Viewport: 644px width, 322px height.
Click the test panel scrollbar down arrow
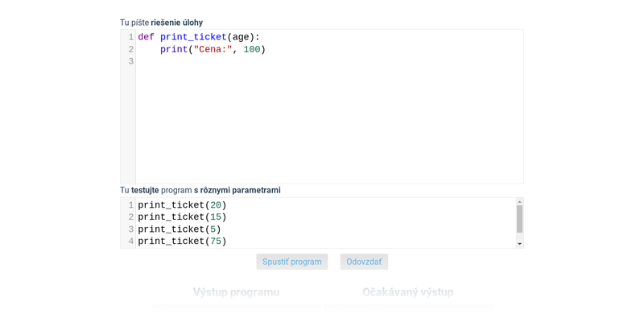(x=519, y=244)
